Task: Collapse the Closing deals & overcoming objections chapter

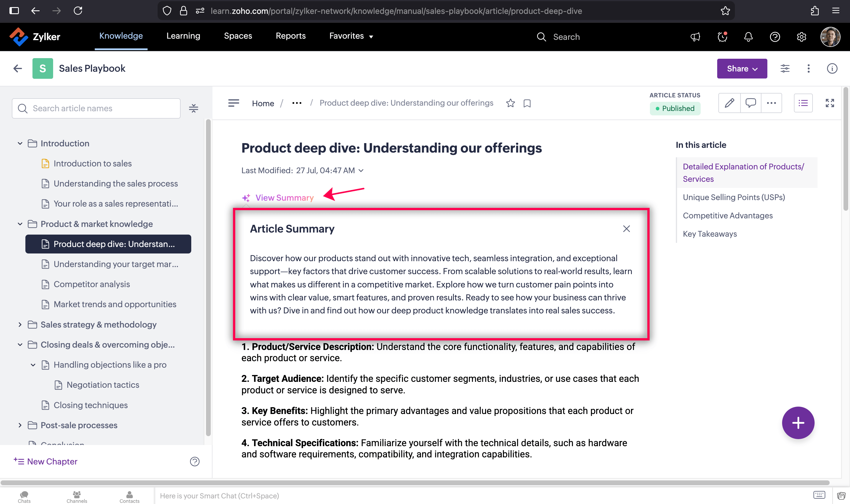Action: point(20,344)
